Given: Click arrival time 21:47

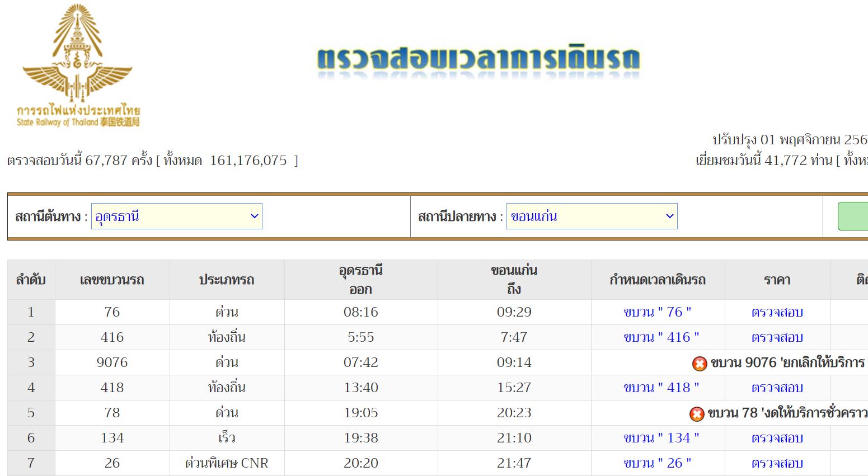Looking at the screenshot, I should (x=514, y=463).
